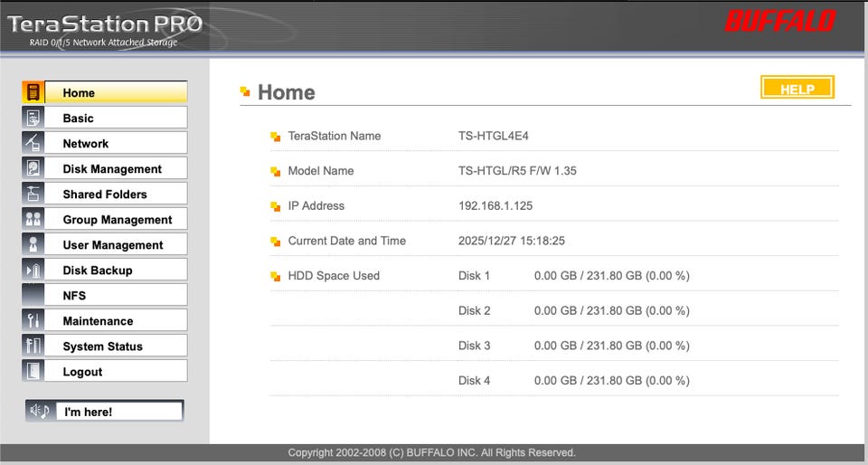Click the Model Name label
Viewport: 868px width, 465px height.
(320, 170)
